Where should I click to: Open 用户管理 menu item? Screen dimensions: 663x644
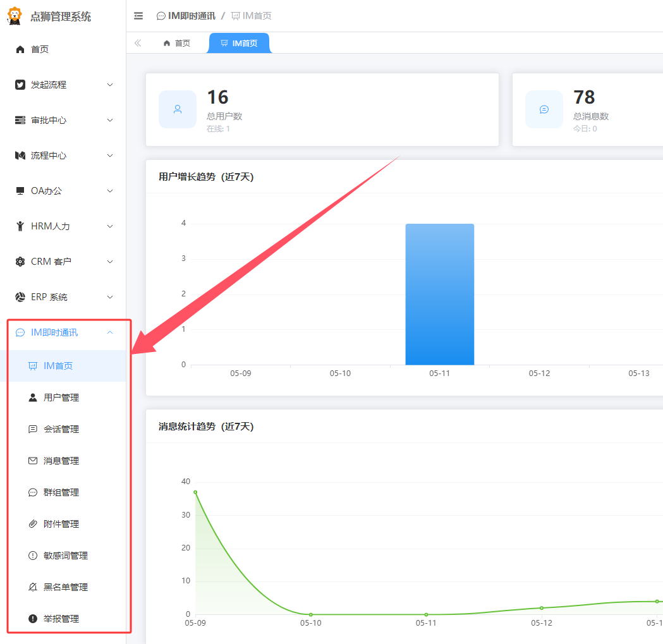(63, 398)
